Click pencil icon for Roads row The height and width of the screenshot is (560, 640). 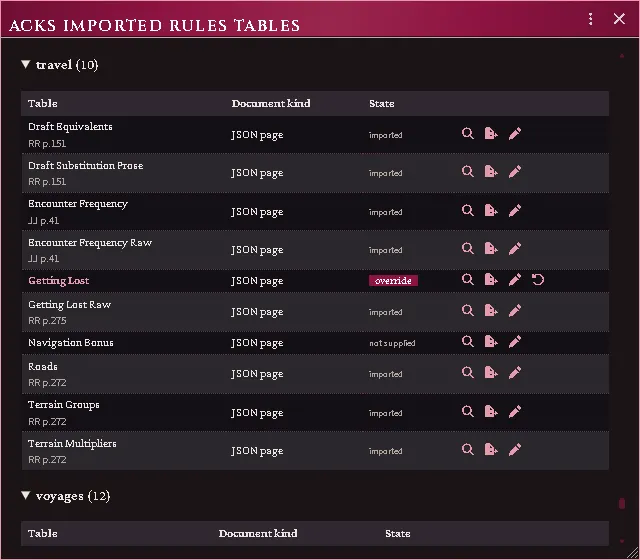click(515, 373)
